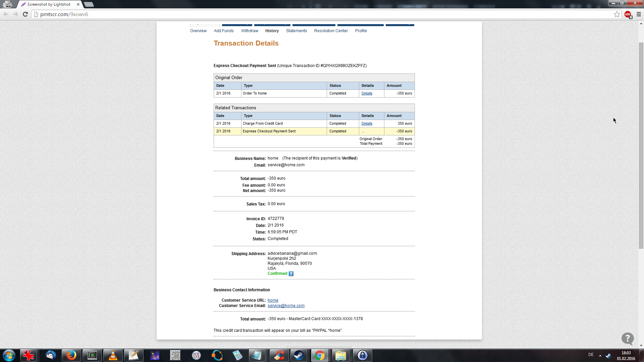Show hidden system tray icons

point(600,355)
